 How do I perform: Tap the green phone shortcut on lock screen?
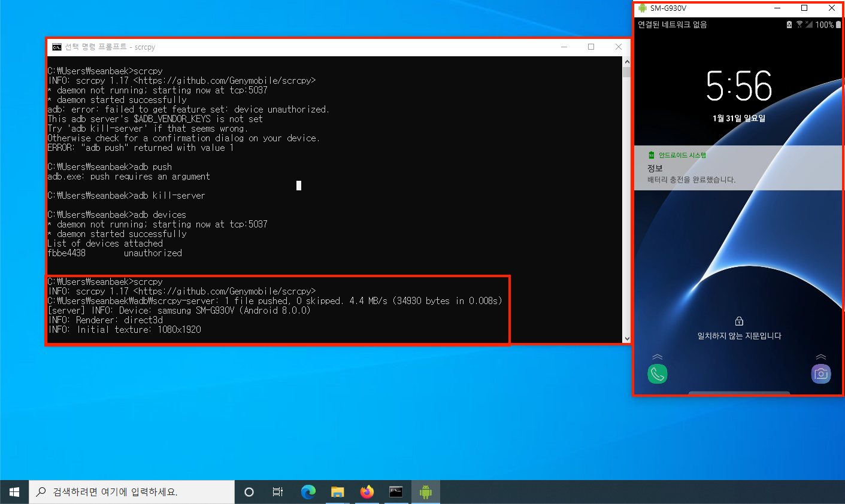click(x=657, y=374)
